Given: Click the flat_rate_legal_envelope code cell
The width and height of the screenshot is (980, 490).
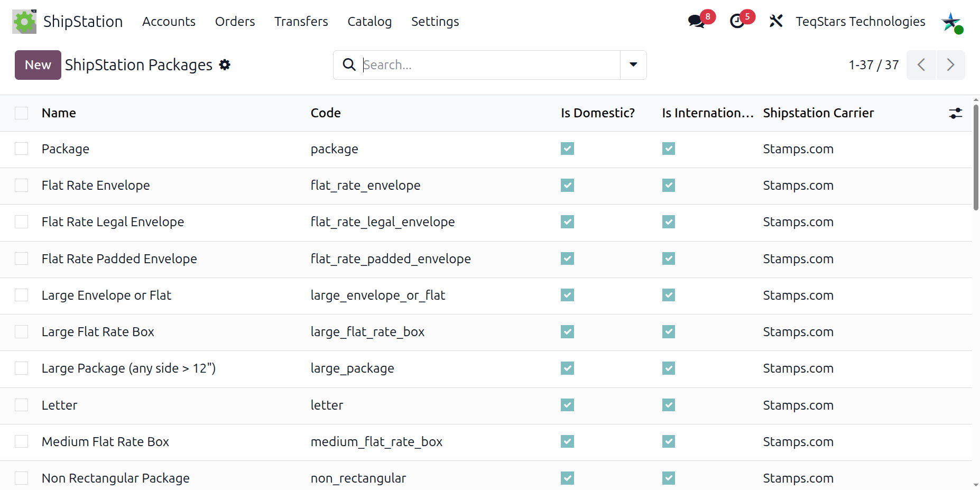Looking at the screenshot, I should coord(383,222).
